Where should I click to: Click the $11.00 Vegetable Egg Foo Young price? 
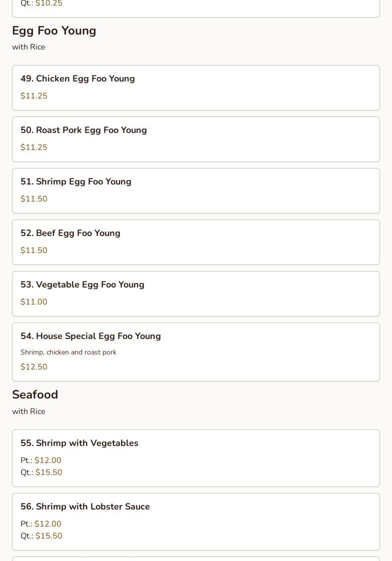point(34,302)
